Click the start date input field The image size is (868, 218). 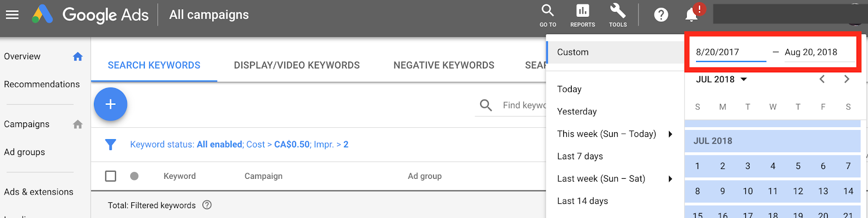tap(730, 52)
